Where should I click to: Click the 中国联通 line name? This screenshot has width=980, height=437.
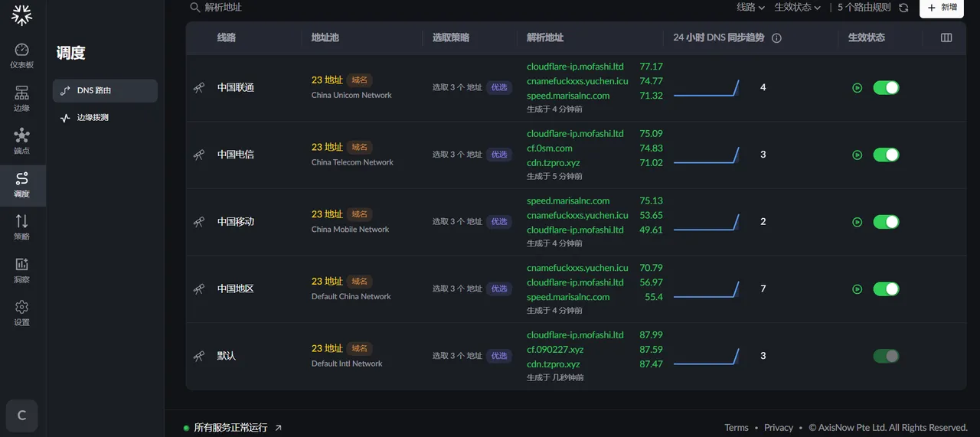pos(236,88)
